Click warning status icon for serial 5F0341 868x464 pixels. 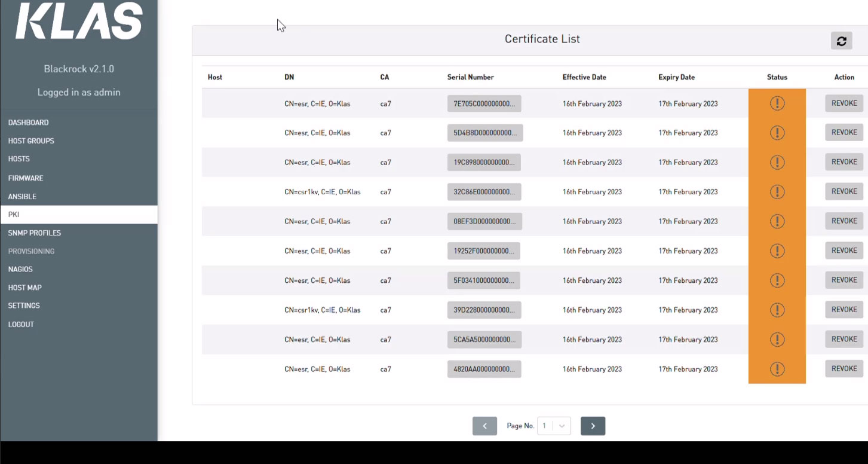[x=777, y=280]
